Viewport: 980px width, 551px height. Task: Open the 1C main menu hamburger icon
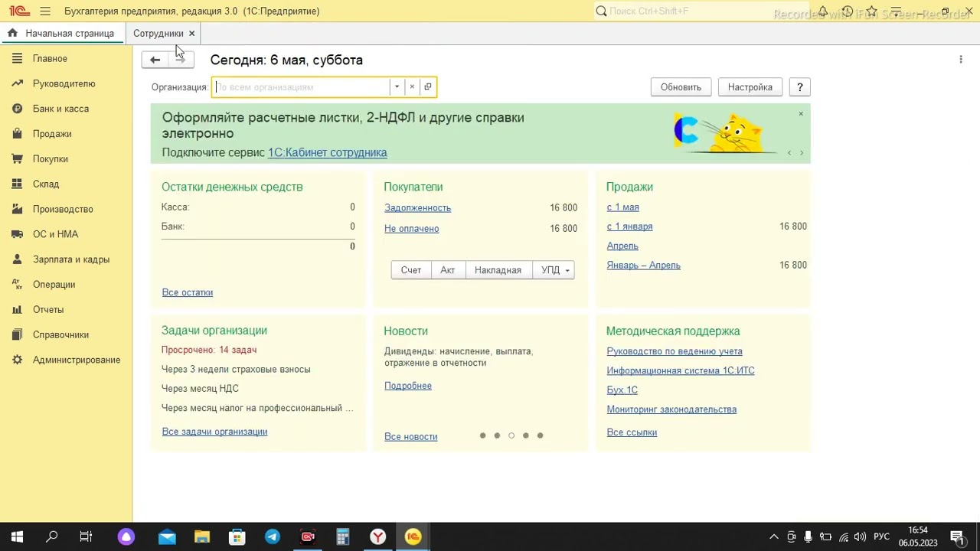(x=45, y=11)
